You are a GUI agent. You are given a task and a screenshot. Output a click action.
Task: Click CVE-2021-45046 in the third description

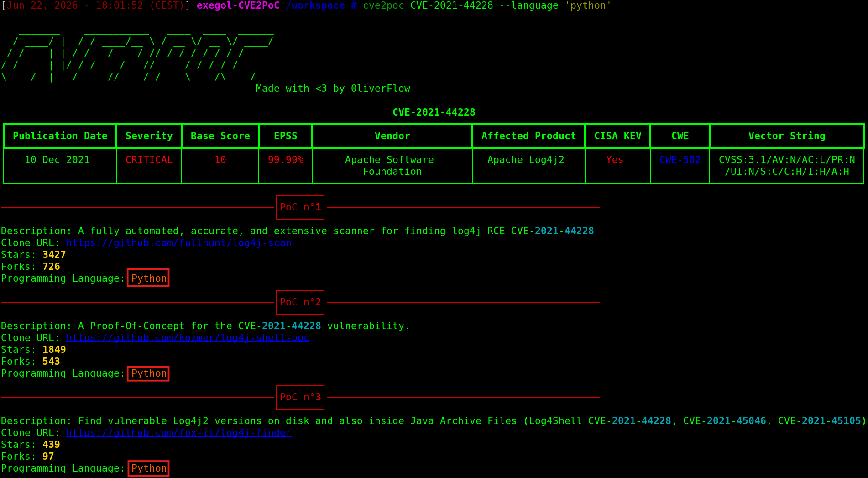tap(725, 421)
